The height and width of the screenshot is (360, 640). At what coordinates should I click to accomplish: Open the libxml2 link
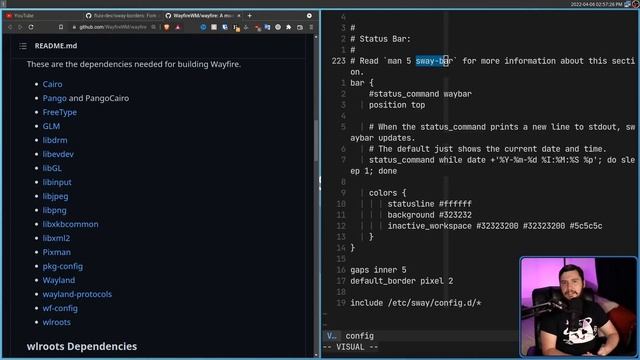[x=56, y=238]
